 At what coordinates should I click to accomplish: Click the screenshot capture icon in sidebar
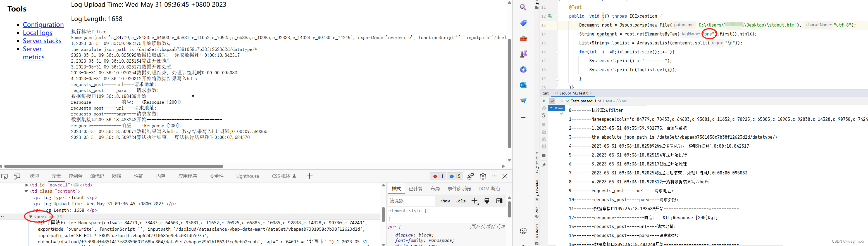click(523, 231)
